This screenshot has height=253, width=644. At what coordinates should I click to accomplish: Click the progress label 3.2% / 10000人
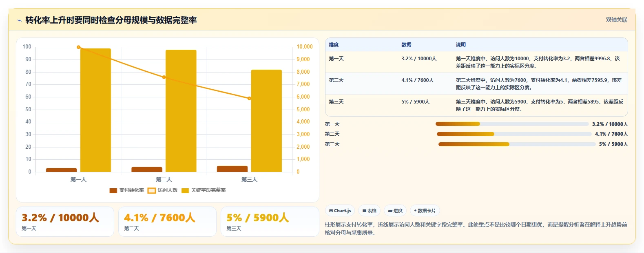click(x=610, y=124)
